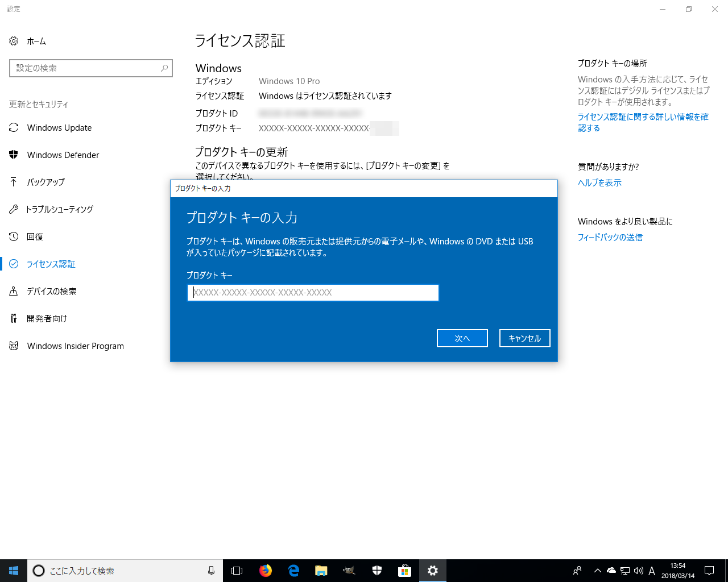Image resolution: width=728 pixels, height=582 pixels.
Task: Open ライセンス認証に関する詳しい情報 link
Action: [x=643, y=122]
